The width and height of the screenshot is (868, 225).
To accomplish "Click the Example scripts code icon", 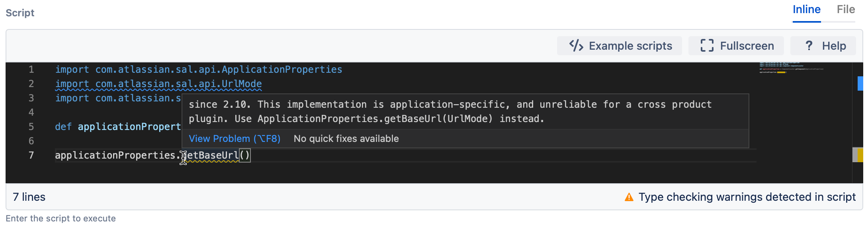I will click(576, 46).
